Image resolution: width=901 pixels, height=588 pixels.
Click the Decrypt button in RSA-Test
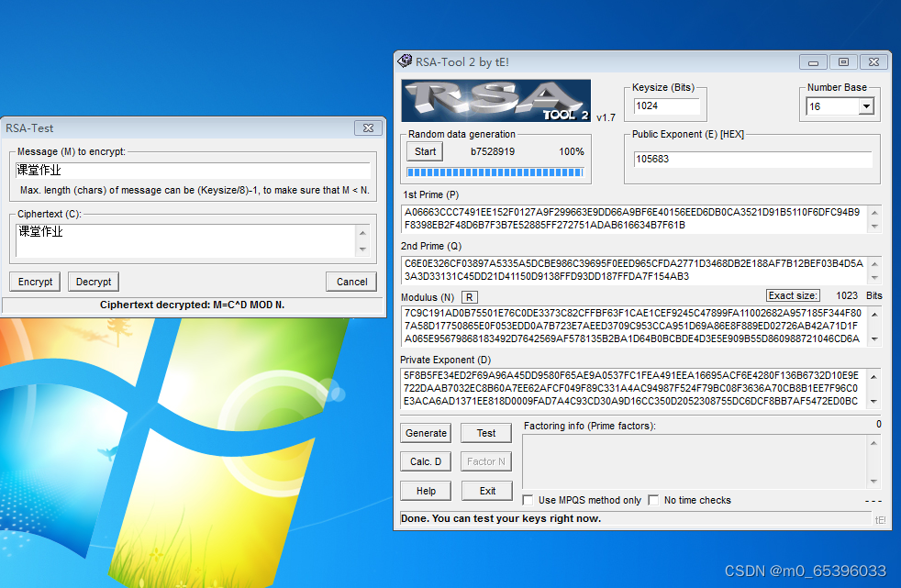[x=94, y=282]
